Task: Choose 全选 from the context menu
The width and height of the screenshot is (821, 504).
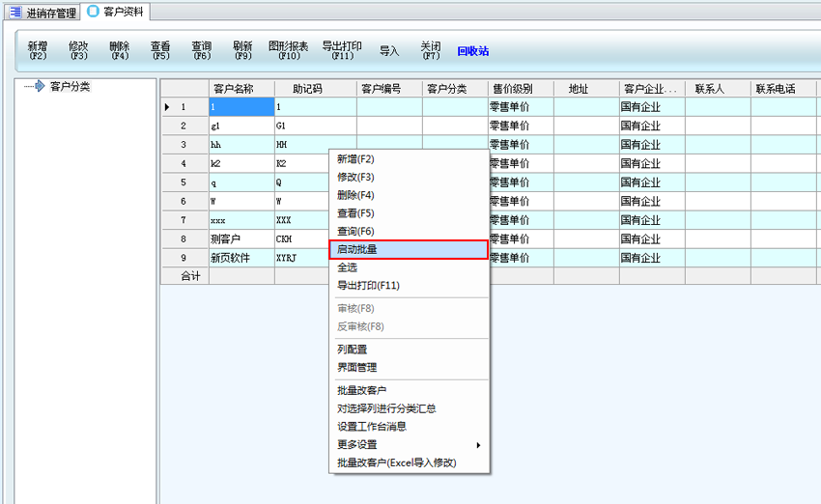Action: [x=348, y=267]
